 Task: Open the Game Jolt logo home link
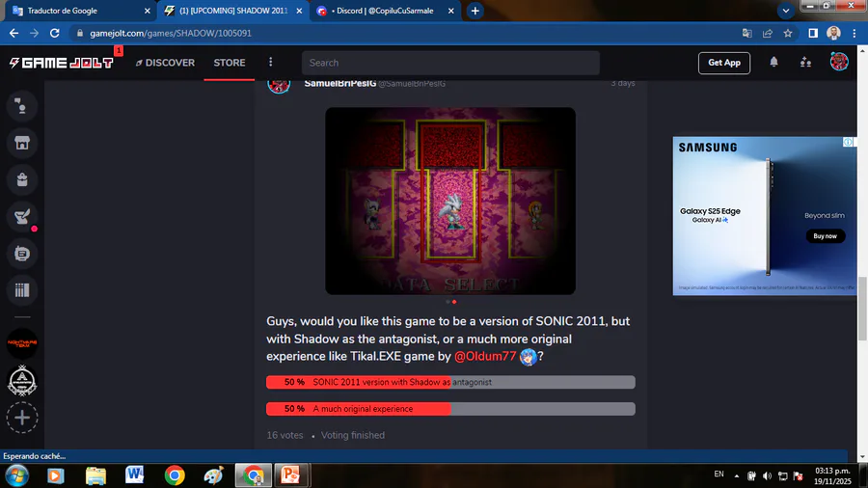tap(62, 63)
